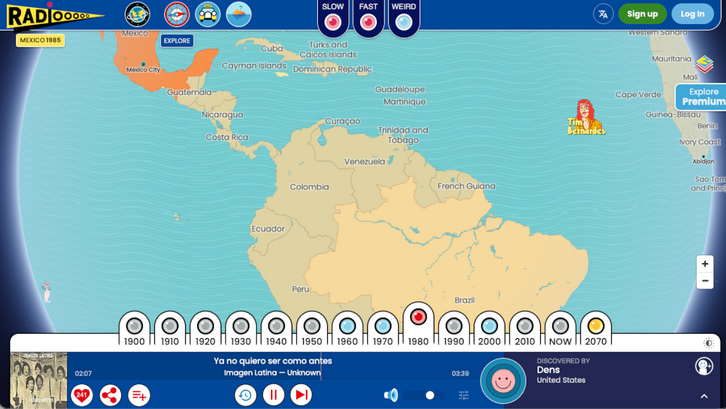Click the Tim Bernardes character
This screenshot has width=726, height=409.
pos(587,117)
